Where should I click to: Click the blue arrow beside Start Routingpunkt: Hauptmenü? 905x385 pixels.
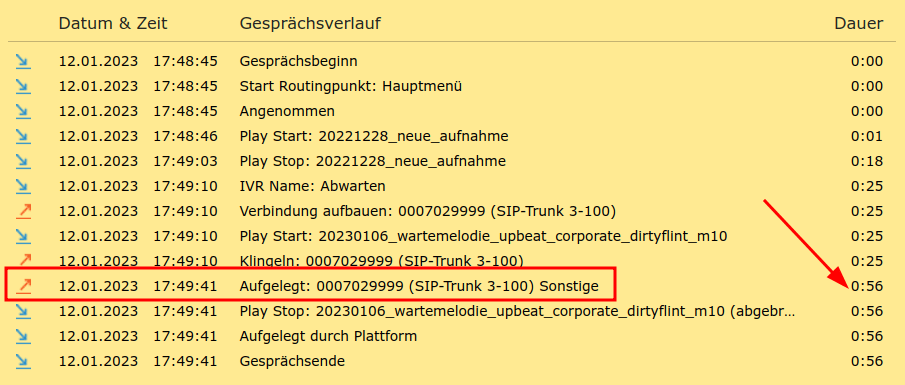point(23,87)
